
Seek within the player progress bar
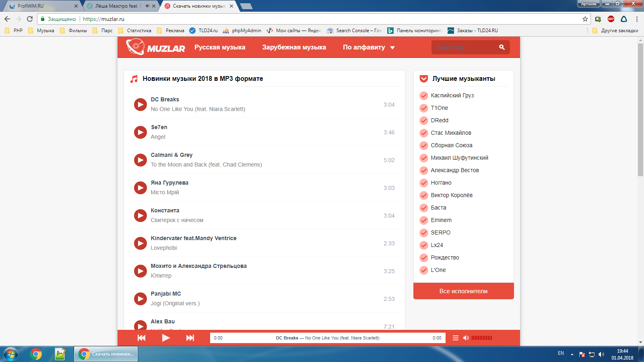coord(328,338)
